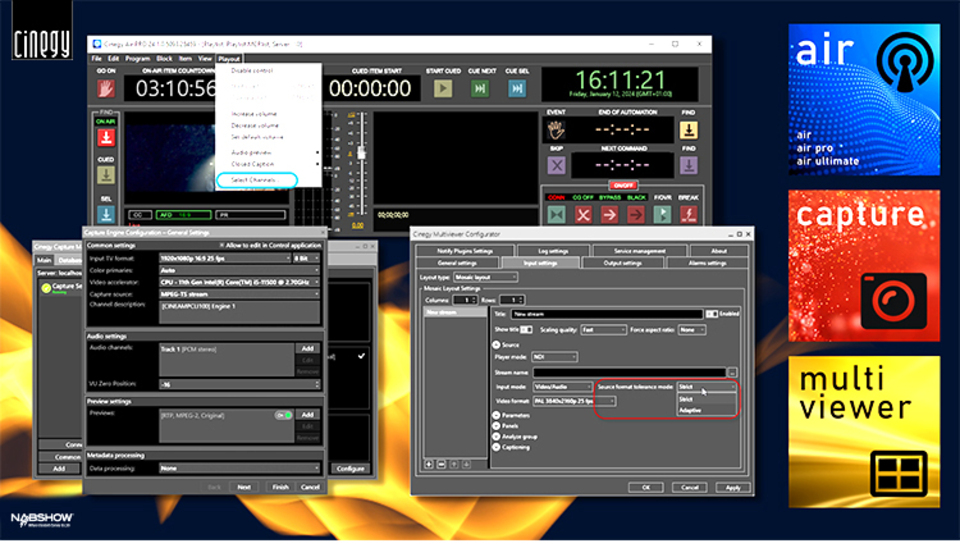
Task: Click Finish in Capture Engine Configuration
Action: tap(280, 487)
